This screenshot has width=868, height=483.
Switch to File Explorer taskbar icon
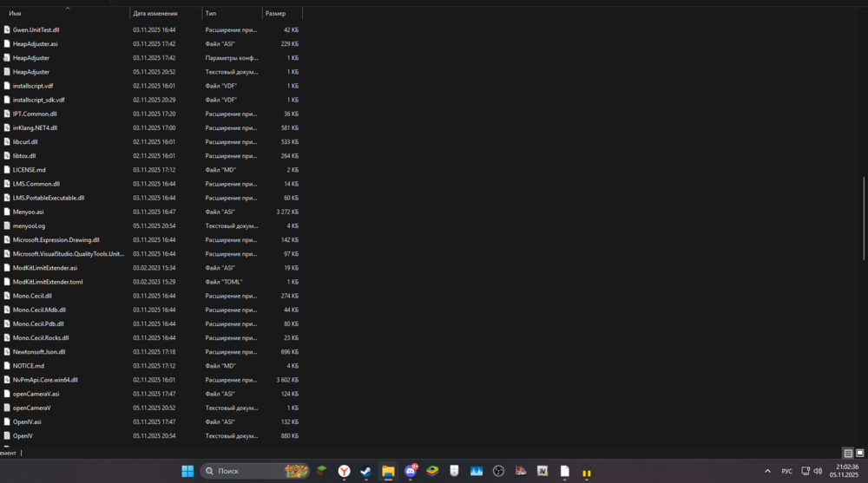[388, 471]
